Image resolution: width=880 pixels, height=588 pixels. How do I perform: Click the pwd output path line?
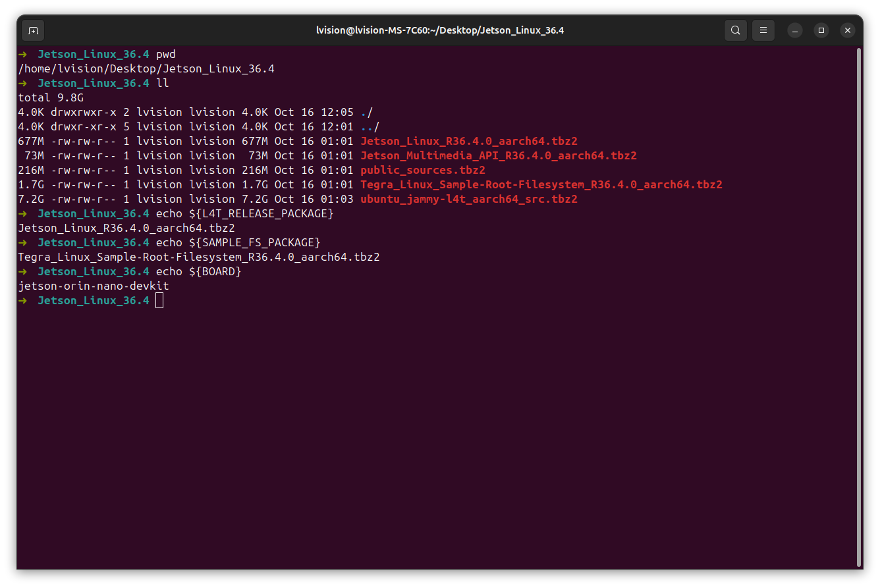(x=146, y=68)
